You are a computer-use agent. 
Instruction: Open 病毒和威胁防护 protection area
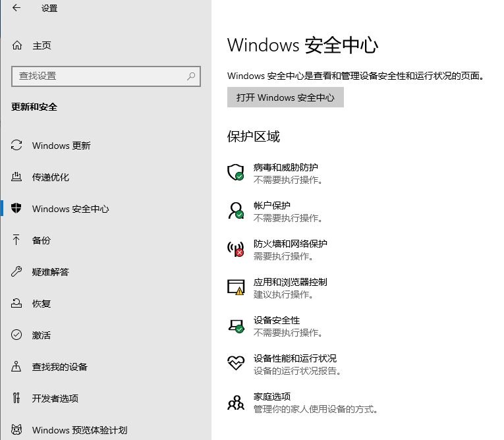[285, 167]
